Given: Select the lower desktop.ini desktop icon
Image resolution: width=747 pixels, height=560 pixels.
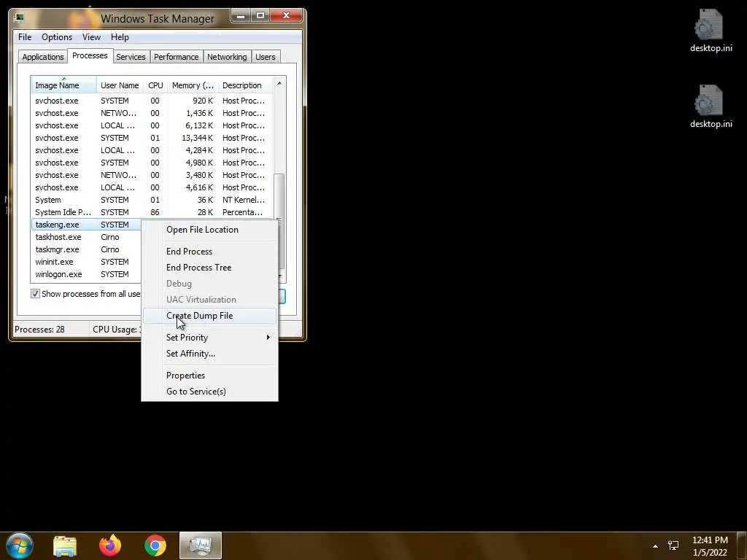Looking at the screenshot, I should point(711,106).
